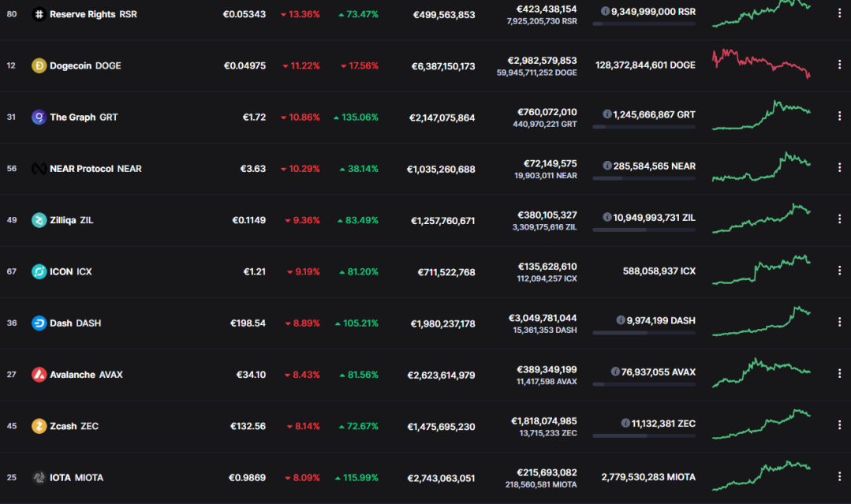The width and height of the screenshot is (851, 504).
Task: Open the three-dot menu for NEAR Protocol
Action: (839, 168)
